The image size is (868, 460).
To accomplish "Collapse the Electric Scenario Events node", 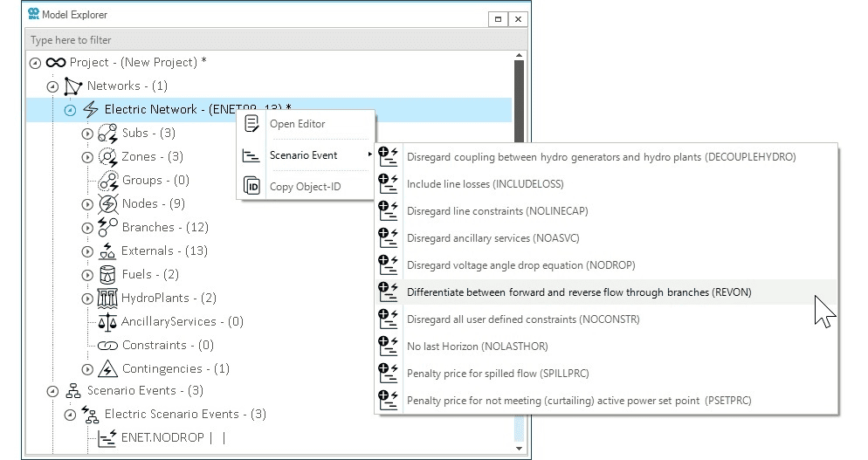I will pyautogui.click(x=70, y=415).
